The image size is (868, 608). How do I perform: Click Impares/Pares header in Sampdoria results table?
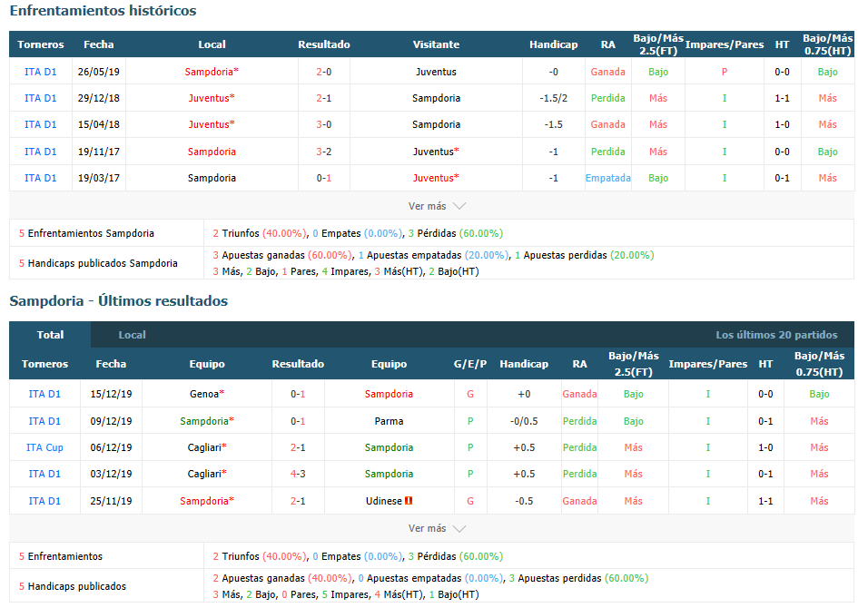point(708,364)
